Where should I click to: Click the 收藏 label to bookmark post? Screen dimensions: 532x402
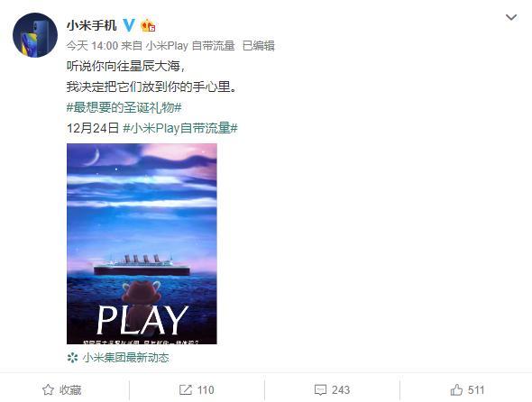(x=70, y=390)
